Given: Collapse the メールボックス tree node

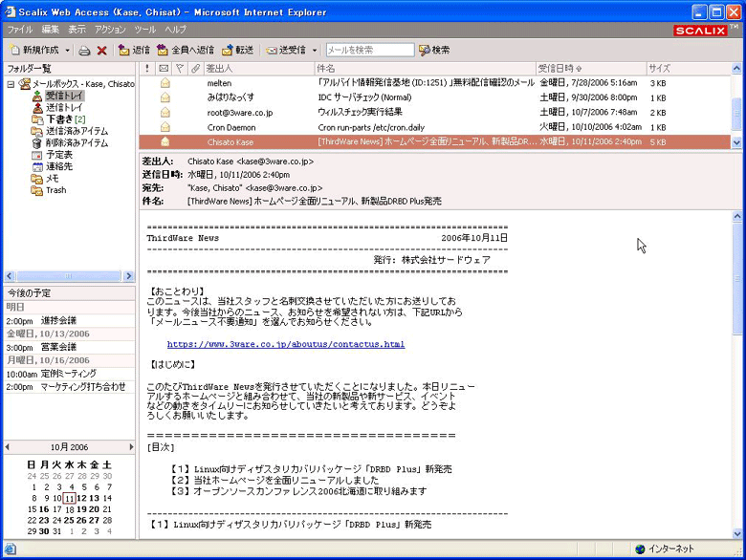Looking at the screenshot, I should point(11,84).
